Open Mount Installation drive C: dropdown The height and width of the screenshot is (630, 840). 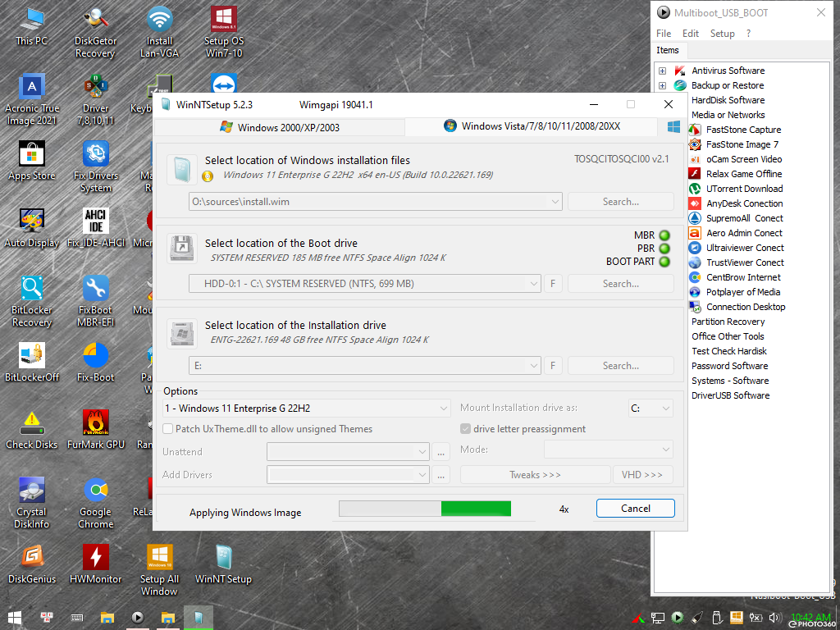(x=651, y=409)
